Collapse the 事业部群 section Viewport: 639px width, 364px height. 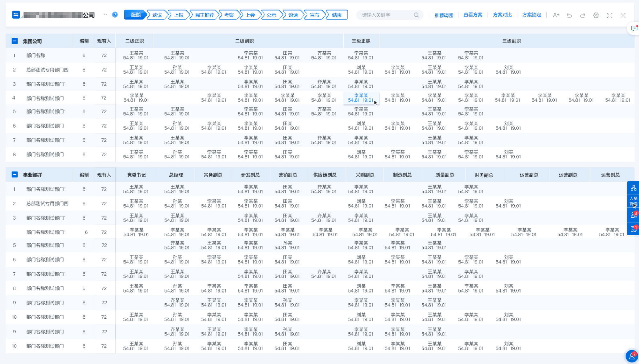[15, 174]
